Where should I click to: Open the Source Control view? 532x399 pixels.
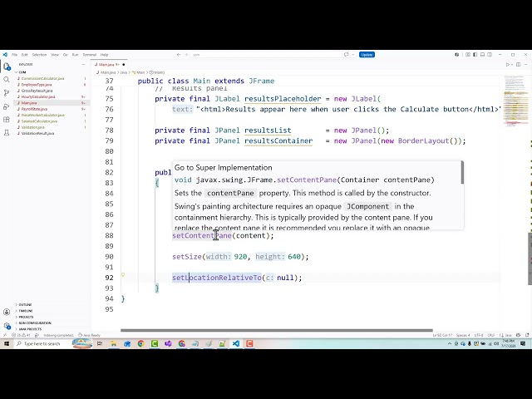pos(7,92)
